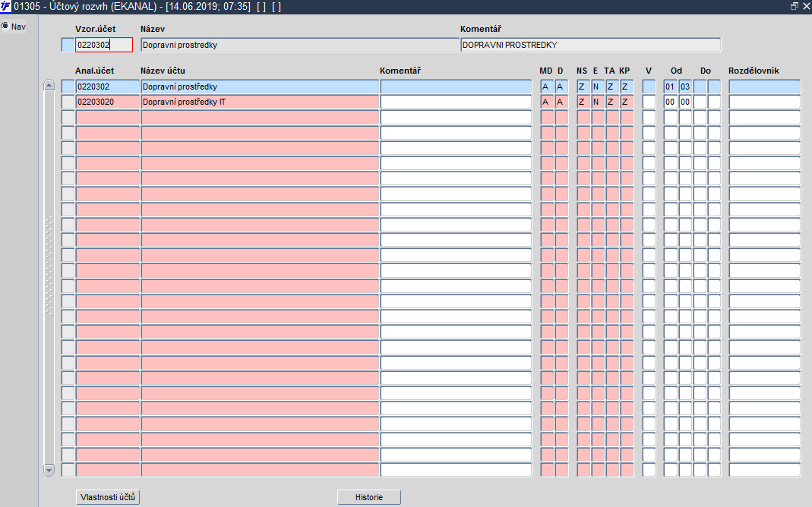Image resolution: width=812 pixels, height=507 pixels.
Task: Click the Komentář cell for account 02203020
Action: click(457, 102)
